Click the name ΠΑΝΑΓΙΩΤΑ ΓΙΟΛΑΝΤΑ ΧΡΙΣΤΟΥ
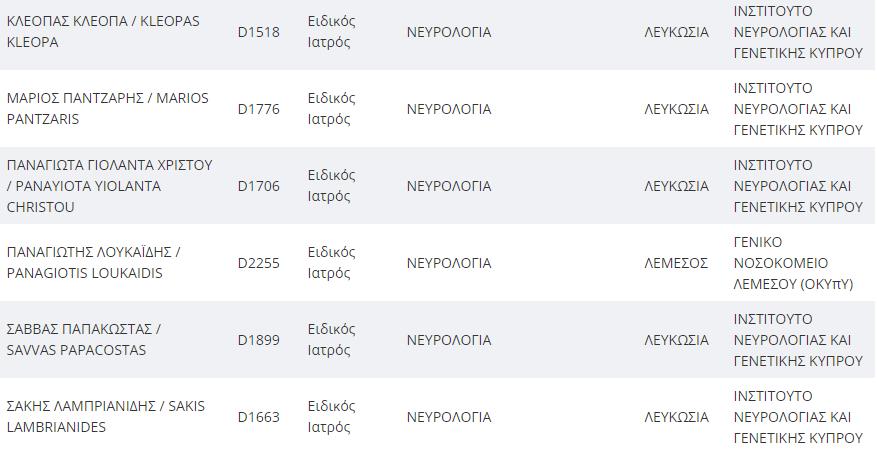This screenshot has width=877, height=451. [x=110, y=166]
